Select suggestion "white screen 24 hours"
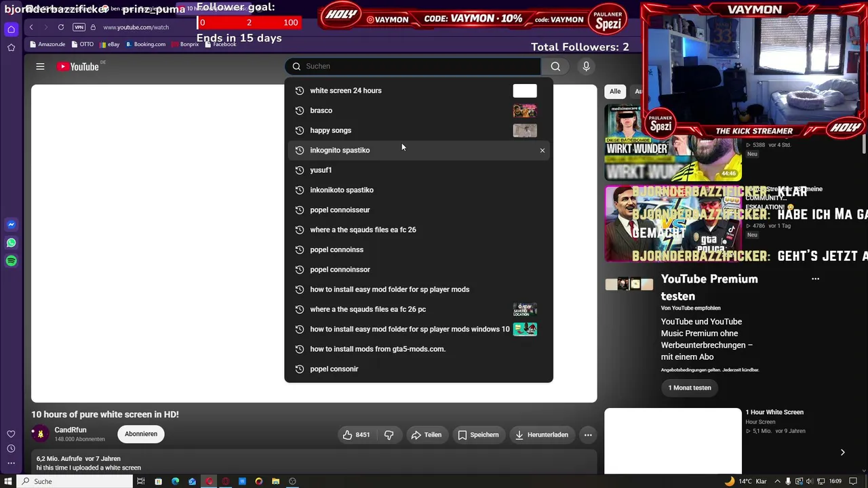868x488 pixels. [418, 91]
